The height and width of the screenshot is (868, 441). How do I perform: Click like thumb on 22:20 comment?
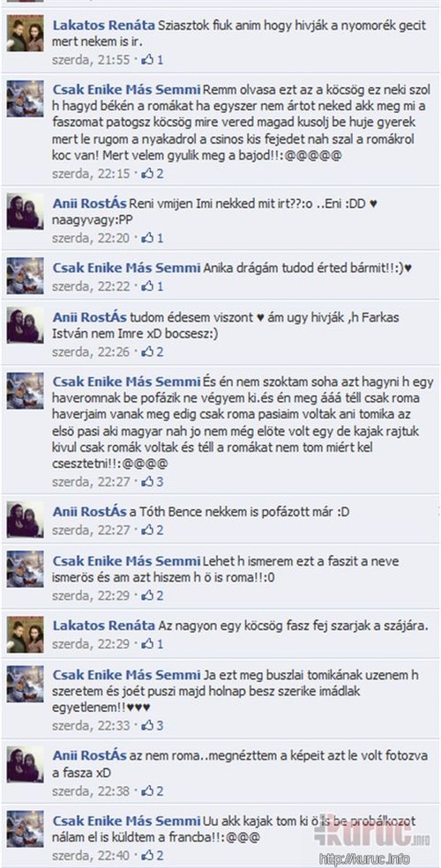point(147,238)
